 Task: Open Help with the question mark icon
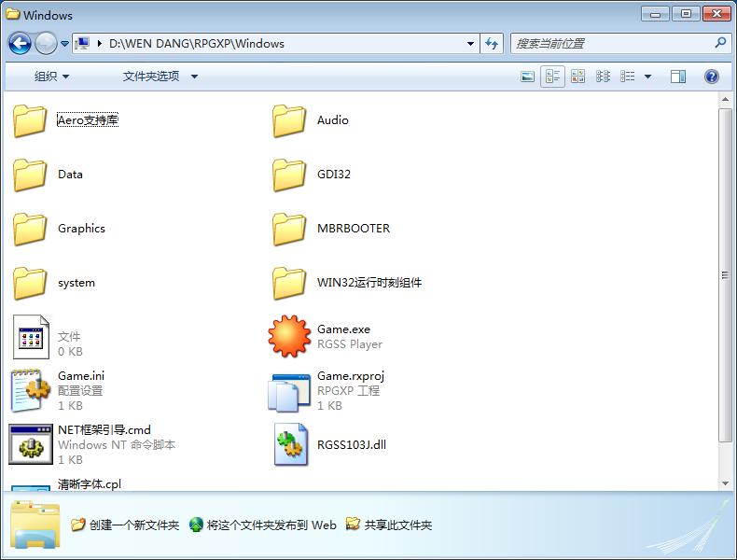coord(712,77)
